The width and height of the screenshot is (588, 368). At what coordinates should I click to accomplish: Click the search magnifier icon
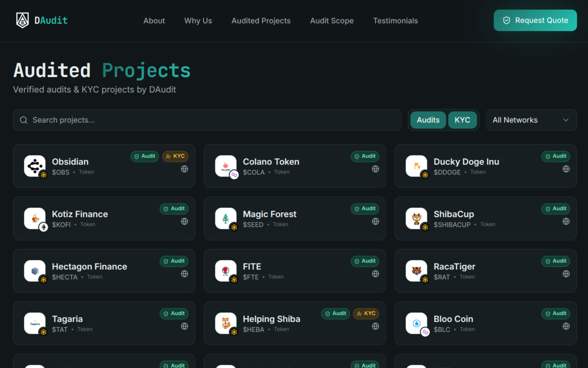24,120
